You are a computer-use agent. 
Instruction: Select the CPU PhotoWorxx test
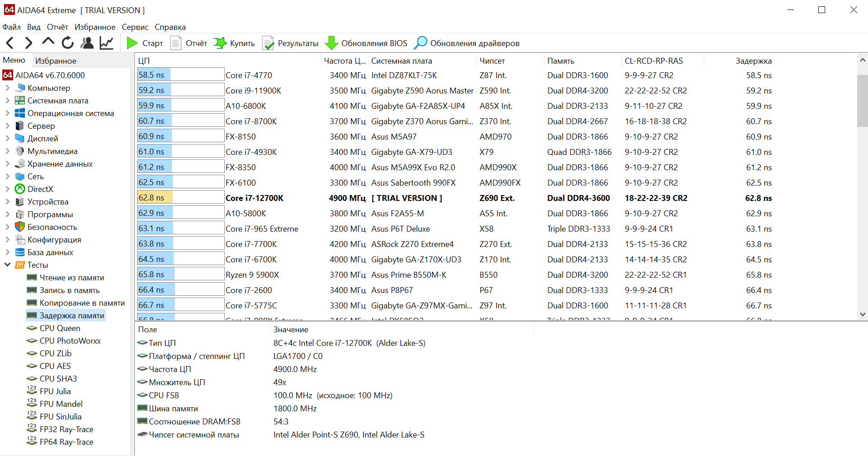coord(70,340)
